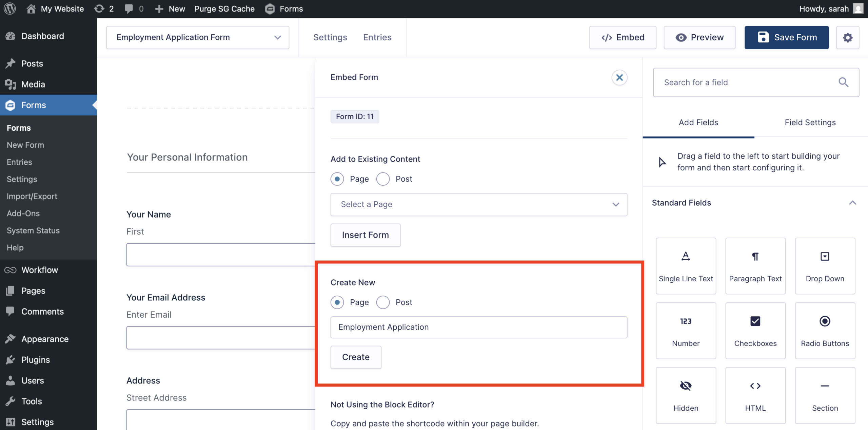Open the form switcher dropdown

coord(277,37)
